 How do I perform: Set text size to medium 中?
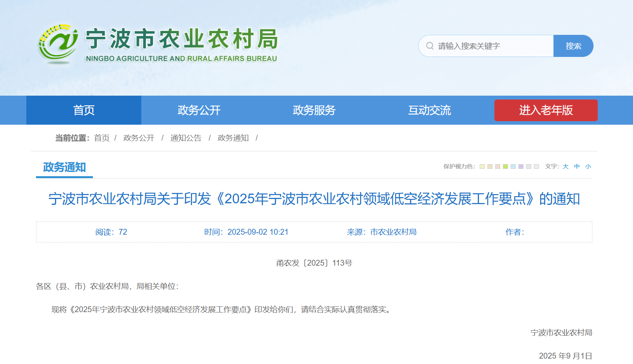pyautogui.click(x=577, y=167)
